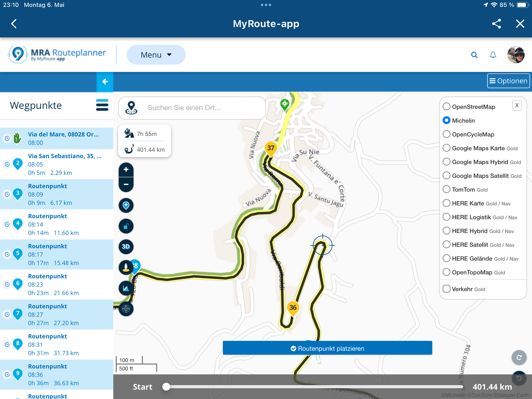This screenshot has height=399, width=532.
Task: Open waypoint Via San Sebastiano, 35
Action: (57, 164)
